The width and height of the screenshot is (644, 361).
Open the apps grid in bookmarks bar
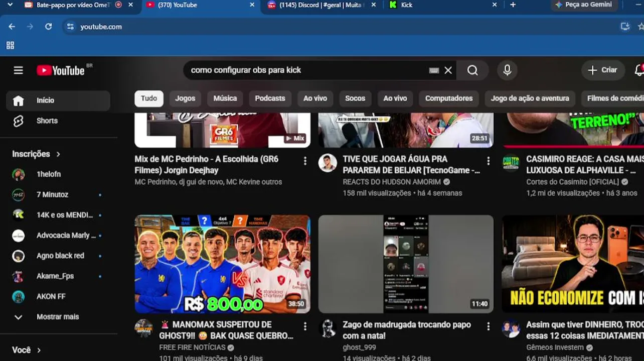pos(10,45)
